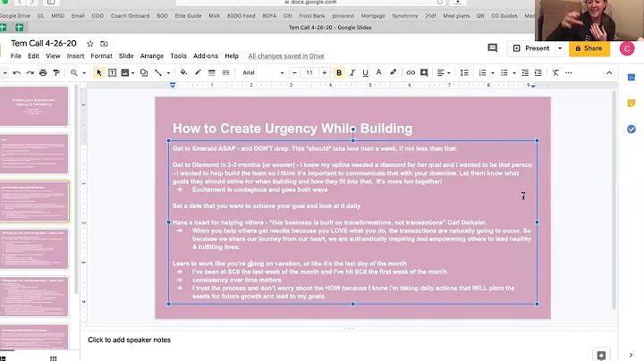
Task: Click Clear formatting icon
Action: (555, 72)
